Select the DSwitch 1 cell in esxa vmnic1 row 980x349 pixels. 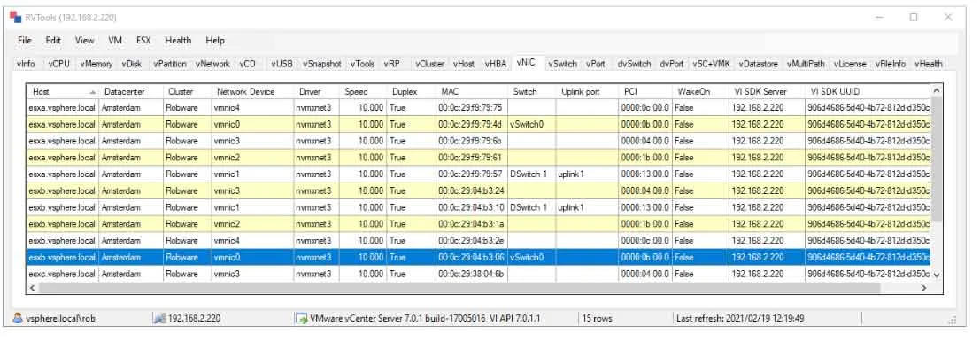pos(531,174)
